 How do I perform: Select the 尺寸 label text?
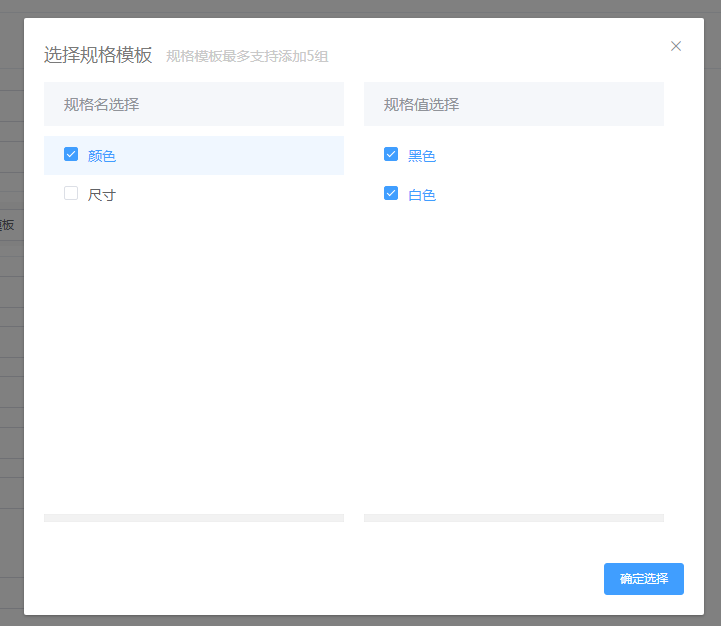[x=102, y=195]
